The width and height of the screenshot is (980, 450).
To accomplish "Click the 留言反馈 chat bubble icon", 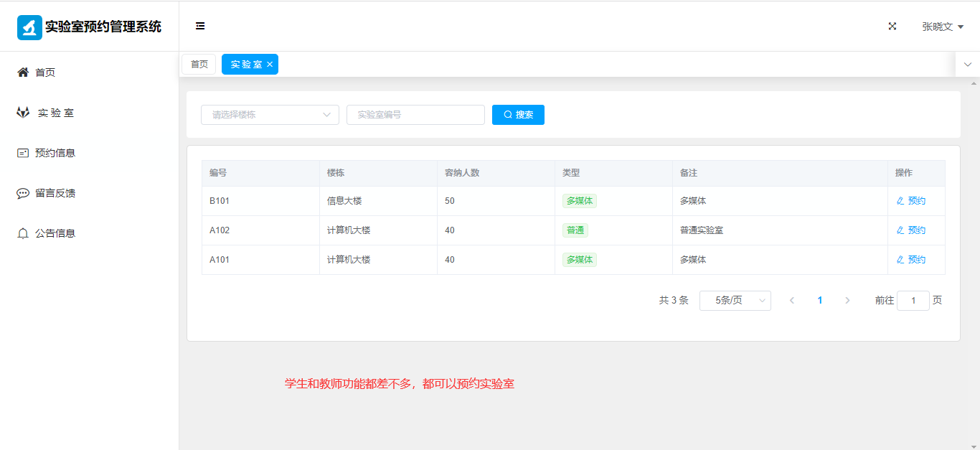I will tap(23, 193).
